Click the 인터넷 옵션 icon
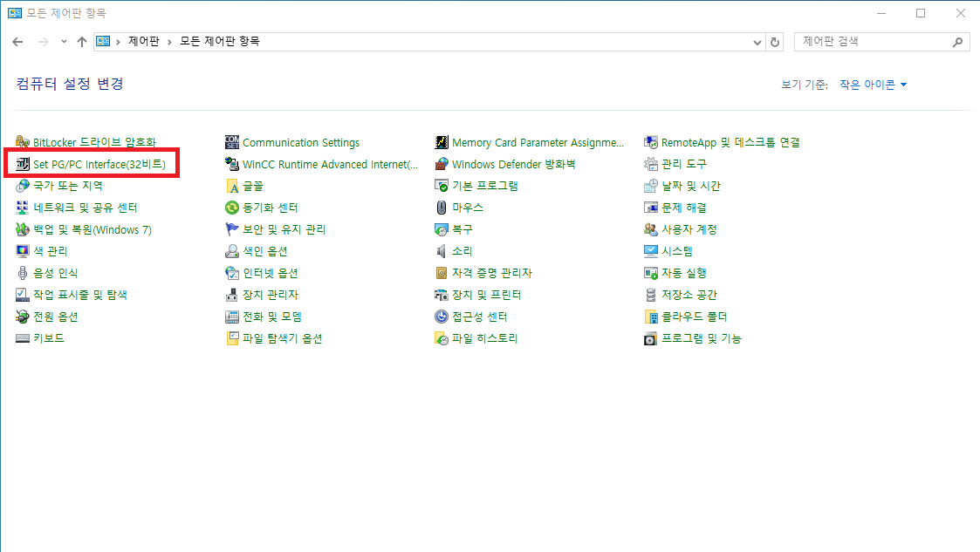The height and width of the screenshot is (552, 980). (232, 273)
